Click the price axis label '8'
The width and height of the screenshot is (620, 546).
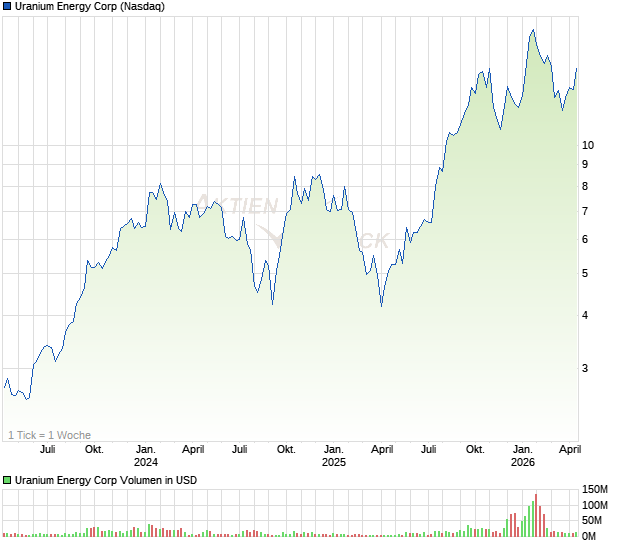(x=585, y=186)
